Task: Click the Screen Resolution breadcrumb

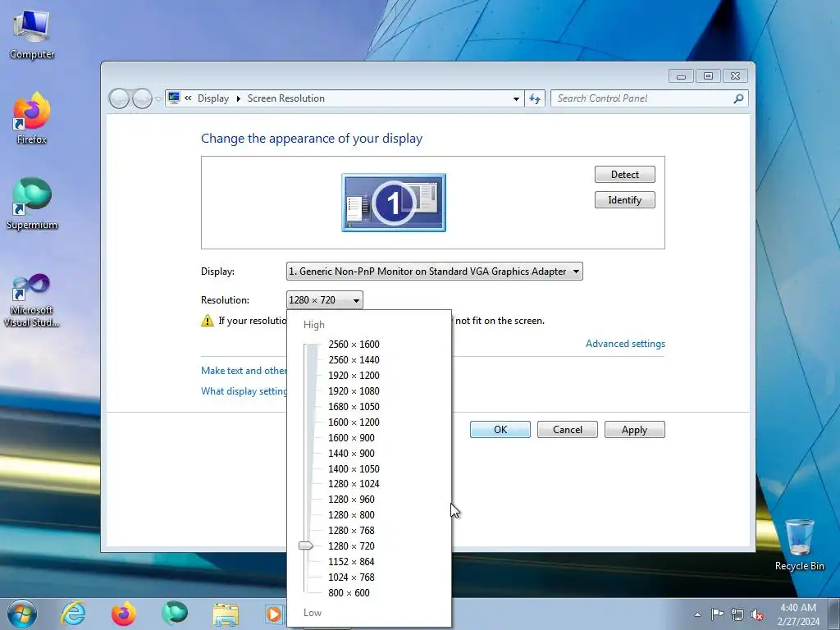Action: [x=286, y=98]
